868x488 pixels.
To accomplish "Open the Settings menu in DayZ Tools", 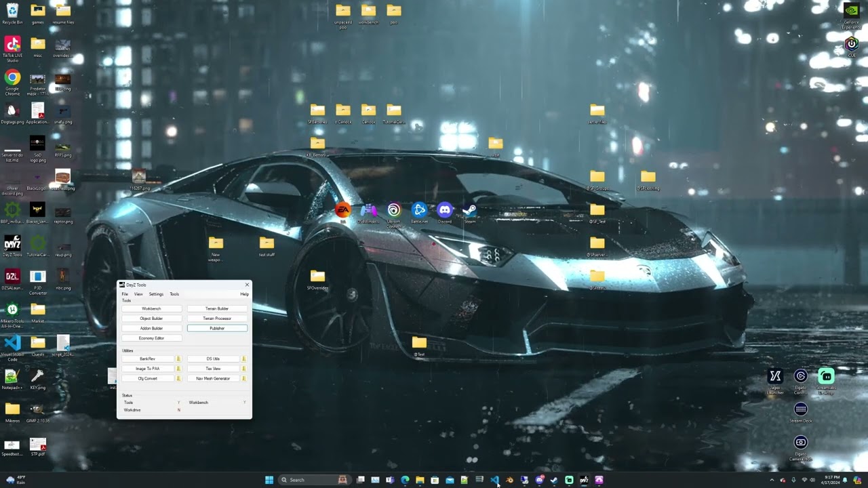I will [156, 294].
